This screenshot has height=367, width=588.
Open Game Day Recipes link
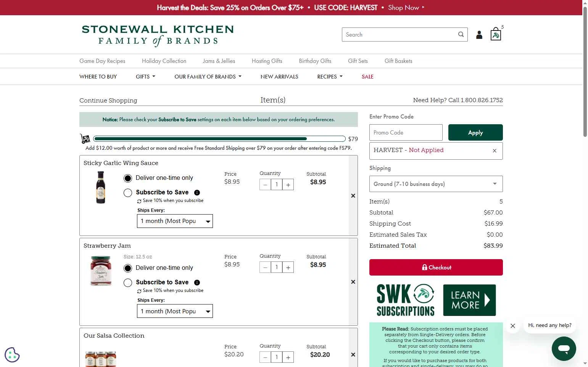point(102,61)
